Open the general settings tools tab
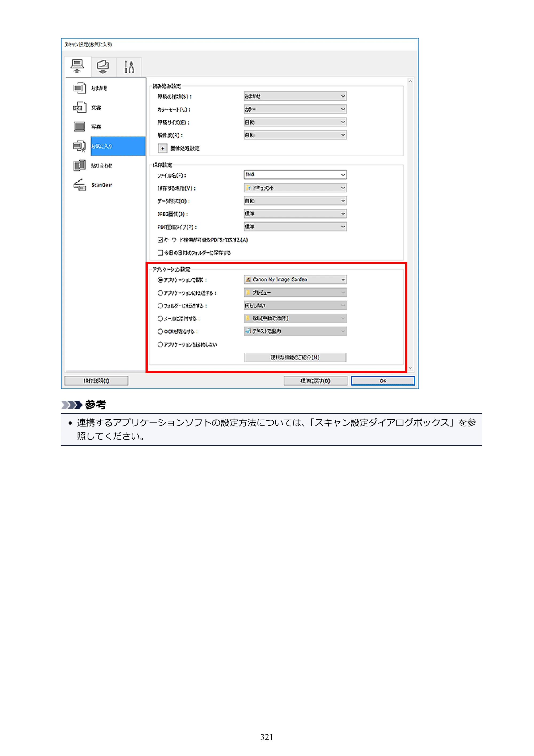Viewport: 534px width, 756px height. point(129,67)
